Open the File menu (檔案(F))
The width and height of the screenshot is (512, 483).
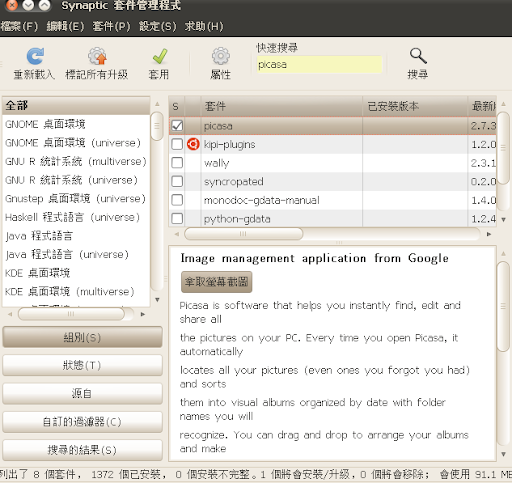click(19, 26)
